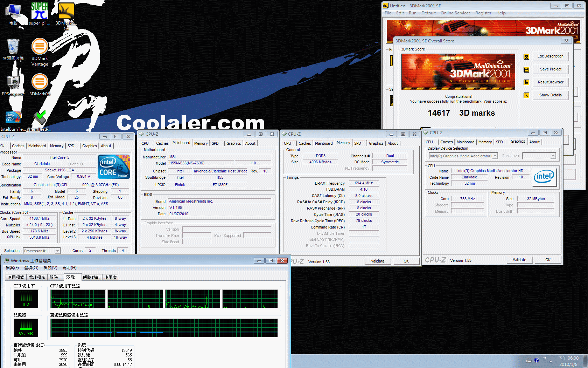The height and width of the screenshot is (368, 588).
Task: Click the taskbar clock showing 06:00
Action: (x=568, y=361)
